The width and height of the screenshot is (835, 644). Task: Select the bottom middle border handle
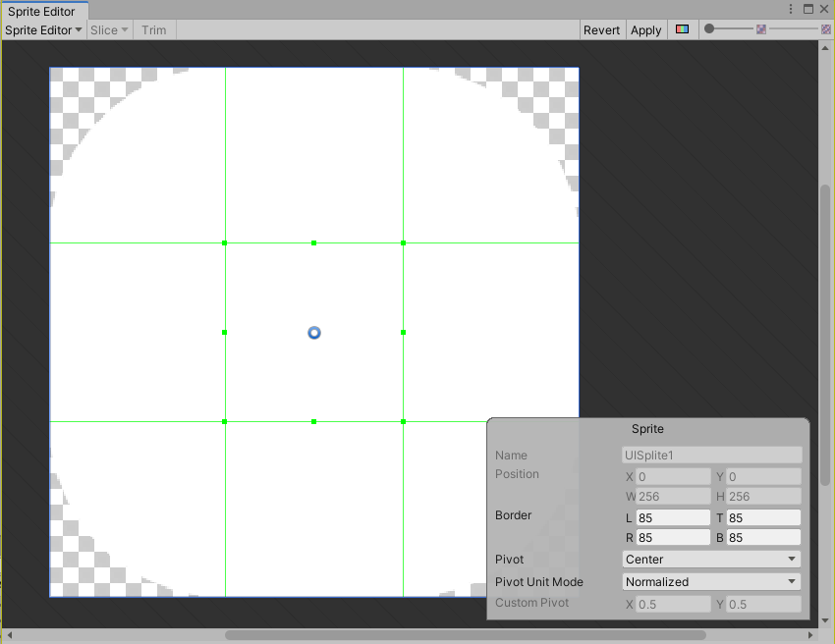point(313,421)
